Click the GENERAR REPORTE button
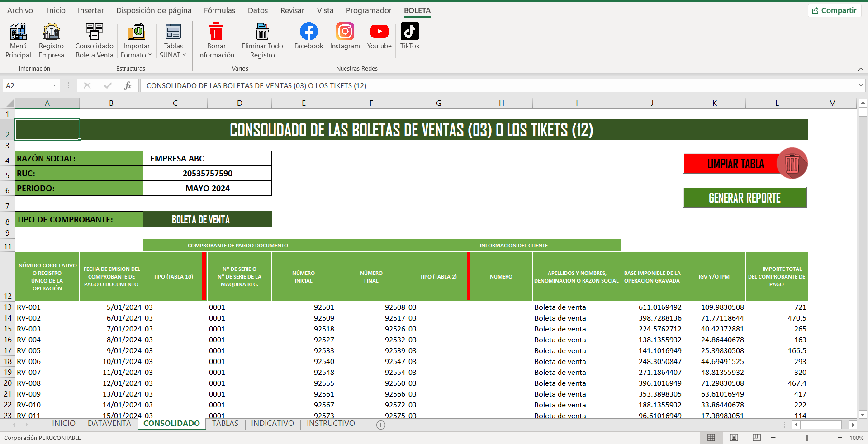 click(745, 198)
